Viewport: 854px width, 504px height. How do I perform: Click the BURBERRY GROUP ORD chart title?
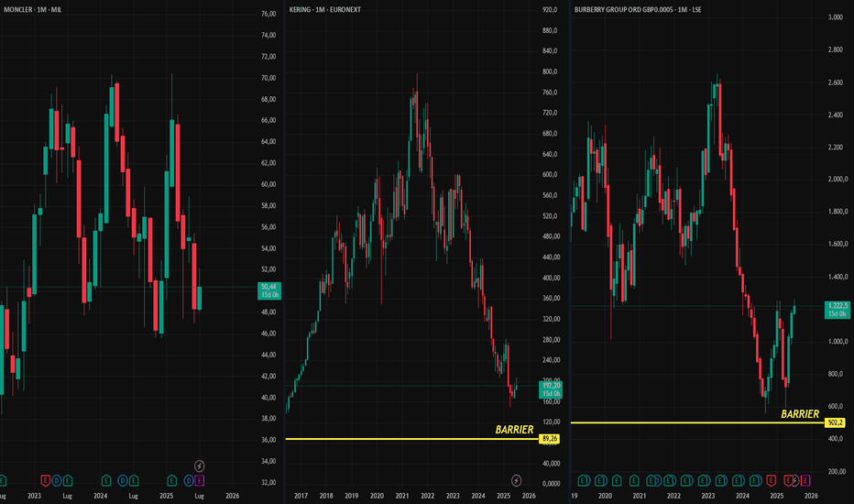click(x=638, y=10)
